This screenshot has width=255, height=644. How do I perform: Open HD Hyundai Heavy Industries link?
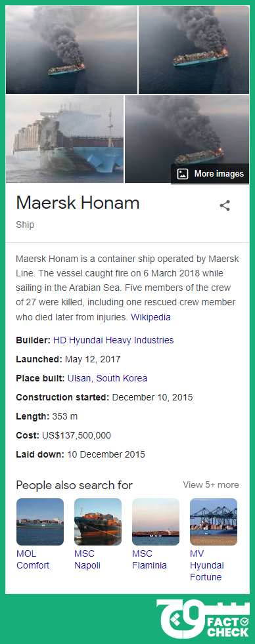tap(114, 340)
